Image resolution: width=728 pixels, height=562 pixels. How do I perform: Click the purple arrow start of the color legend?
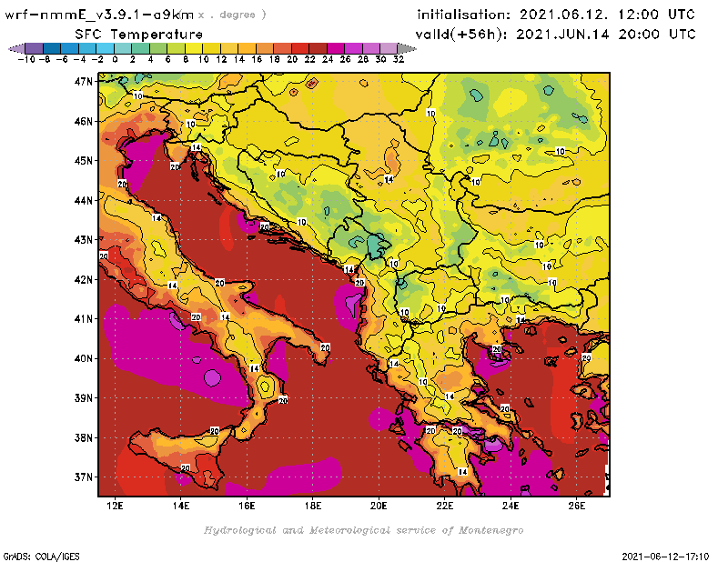16,48
